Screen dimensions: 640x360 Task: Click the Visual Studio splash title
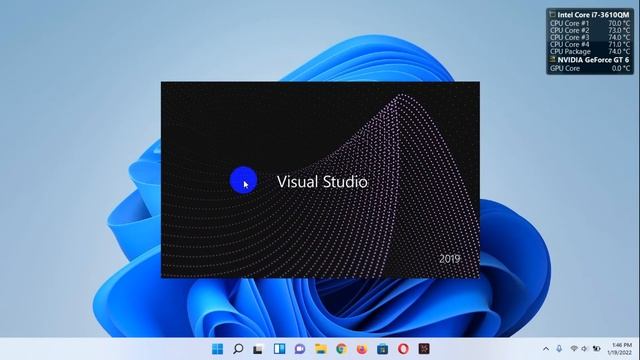pos(322,182)
